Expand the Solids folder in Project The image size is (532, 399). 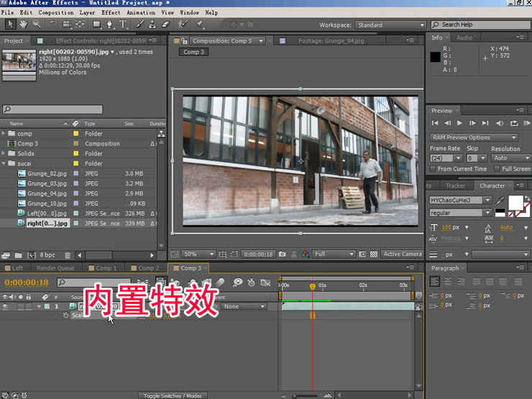coord(4,154)
